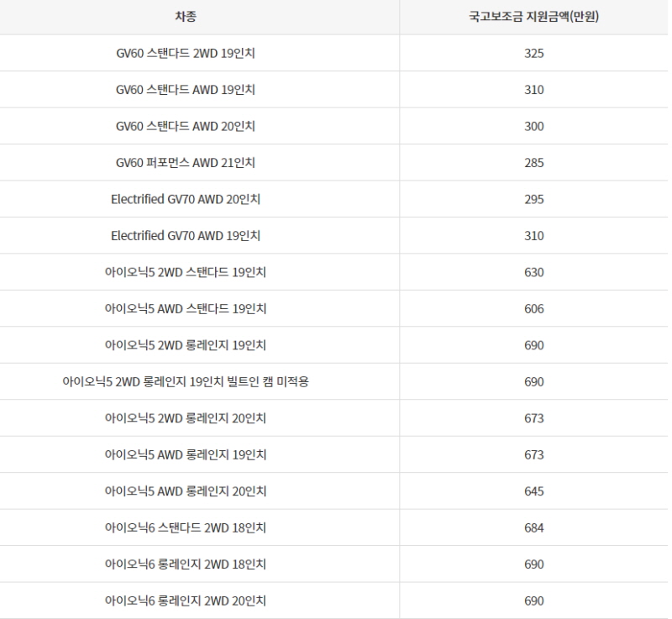The height and width of the screenshot is (619, 672).
Task: Select 아이오닉5 AWD 롱레인지 20인치 row
Action: (333, 490)
